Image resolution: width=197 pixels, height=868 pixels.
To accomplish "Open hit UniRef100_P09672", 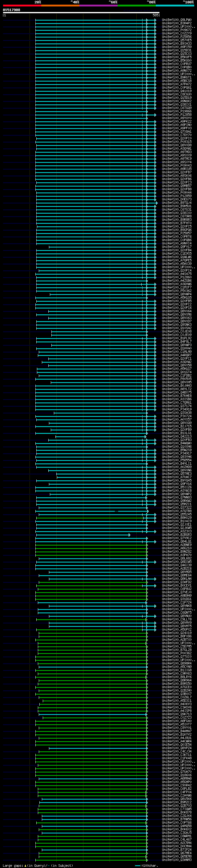I will pos(177,30).
